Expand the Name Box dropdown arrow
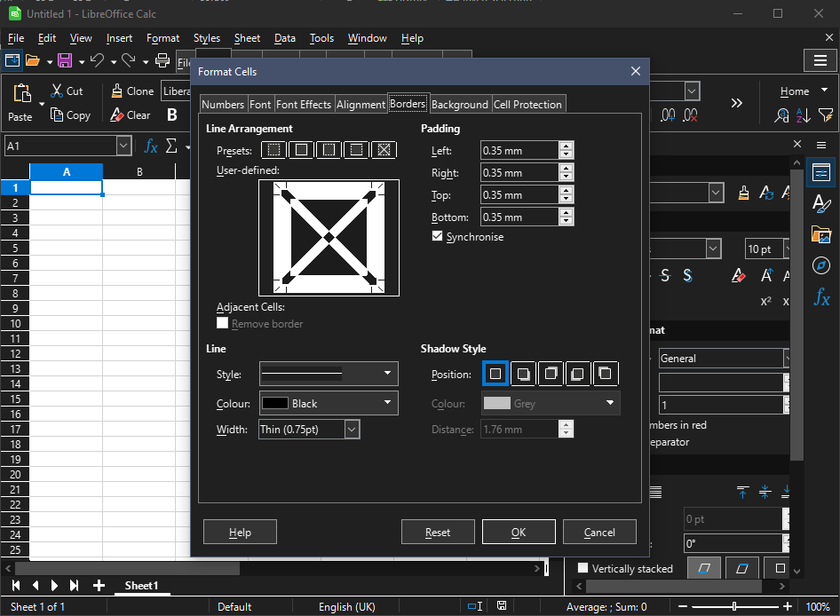The image size is (840, 616). pos(123,146)
